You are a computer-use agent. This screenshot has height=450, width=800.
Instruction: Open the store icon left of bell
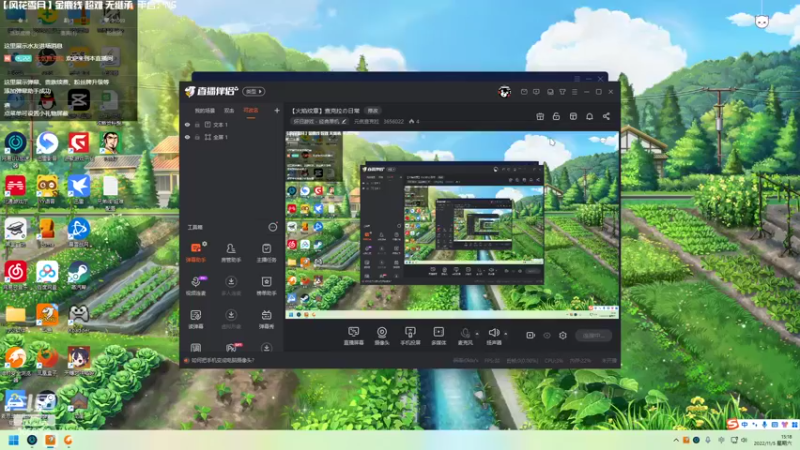coord(573,116)
